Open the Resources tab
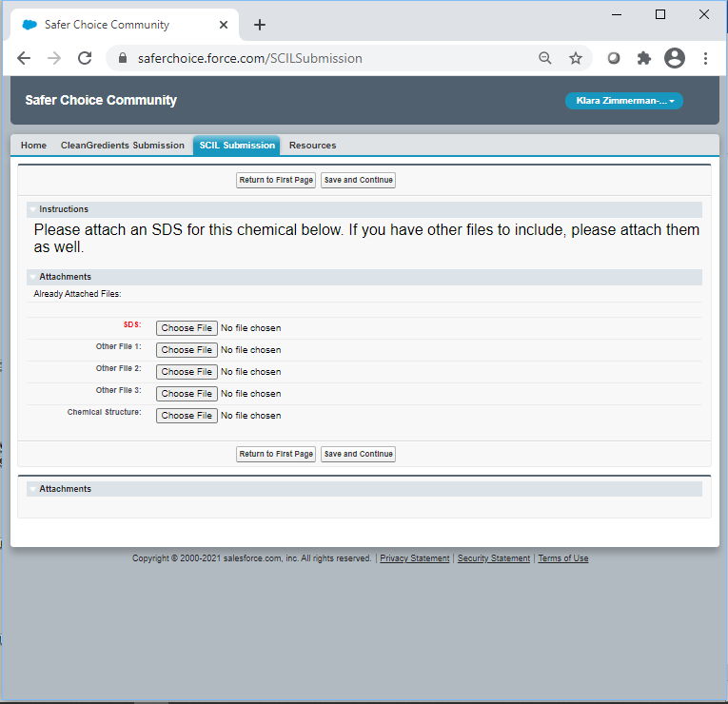This screenshot has width=728, height=704. pos(312,146)
